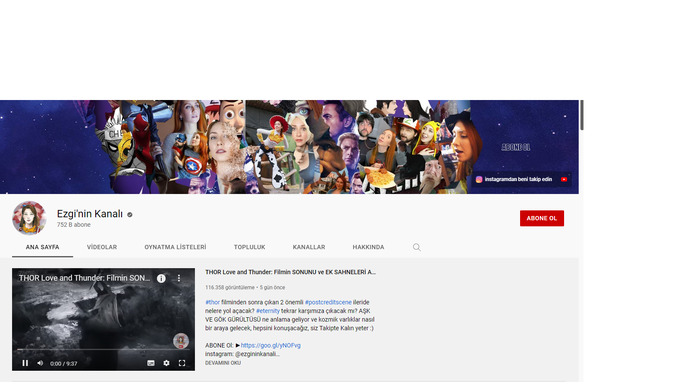Screen dimensions: 690x388
Task: Click the '0:00 / 9:37' time display
Action: pyautogui.click(x=64, y=364)
